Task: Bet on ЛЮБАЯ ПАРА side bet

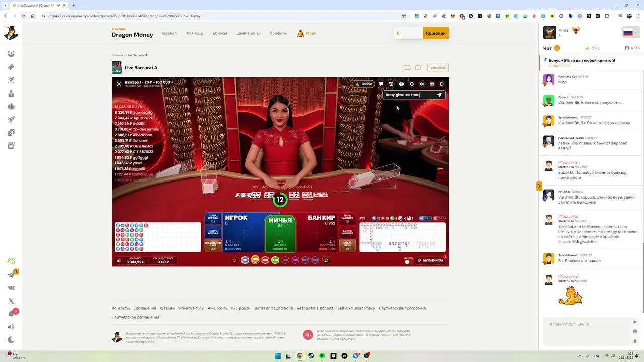Action: [347, 246]
